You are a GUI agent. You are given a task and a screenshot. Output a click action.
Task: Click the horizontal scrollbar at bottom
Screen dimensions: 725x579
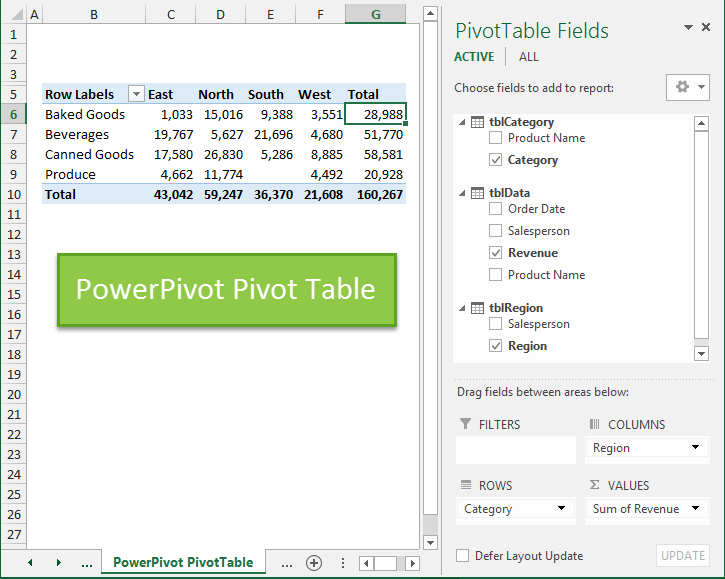pyautogui.click(x=385, y=562)
